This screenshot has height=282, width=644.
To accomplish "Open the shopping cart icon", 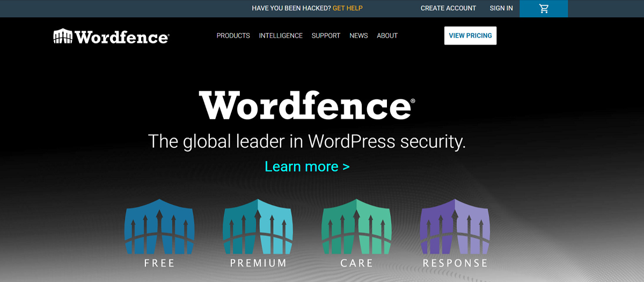I will (544, 9).
